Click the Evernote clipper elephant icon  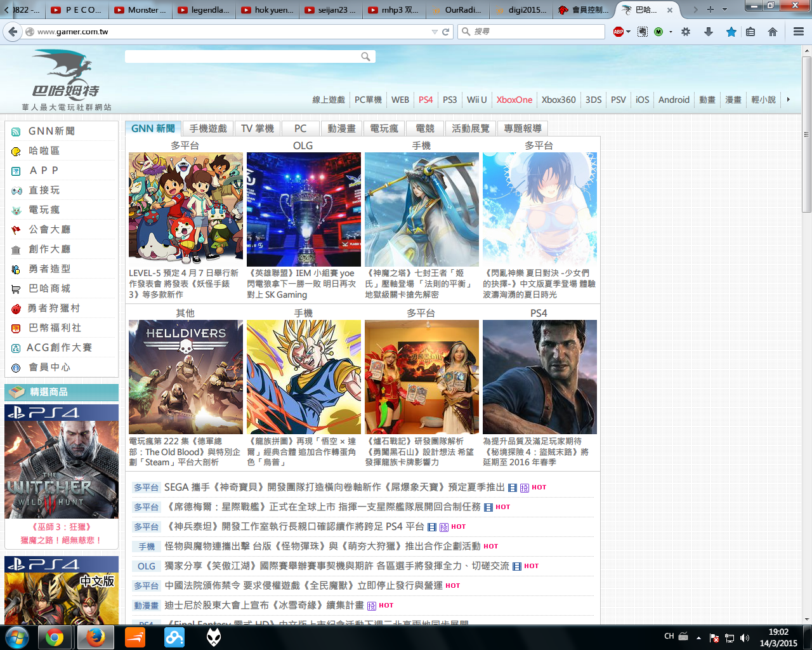(x=643, y=32)
